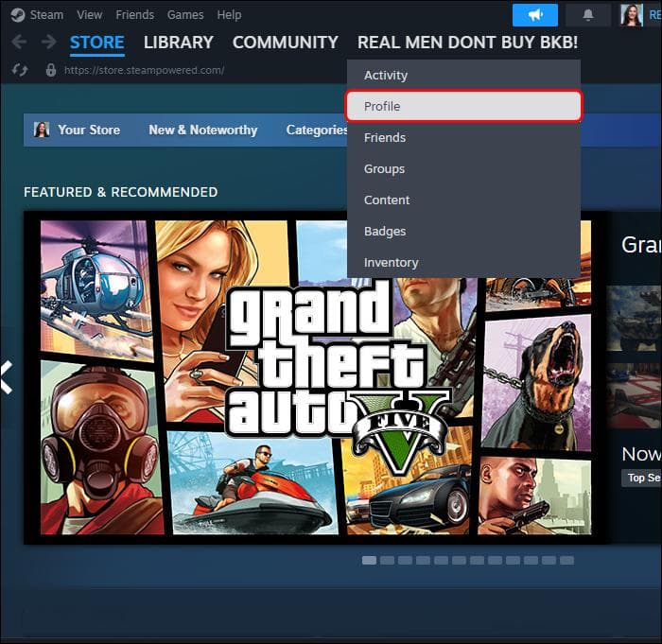Select Content in the dropdown menu

464,200
